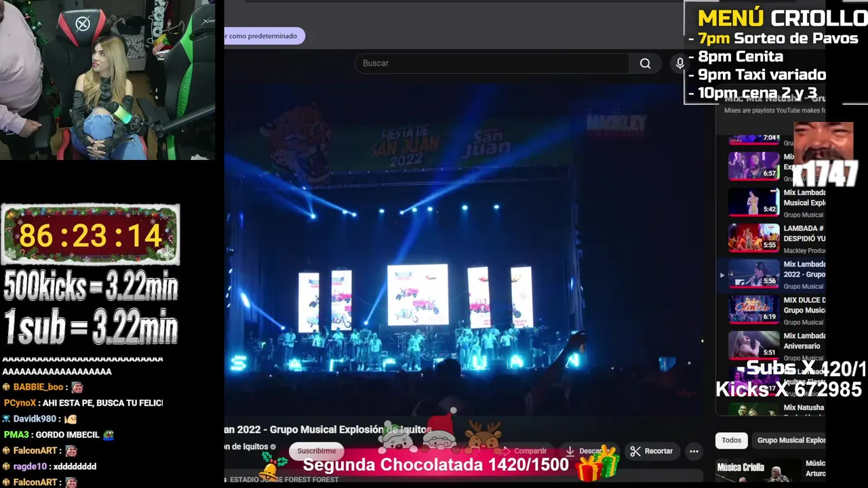Select the Grupo Musical Explos chip
868x488 pixels.
[791, 440]
